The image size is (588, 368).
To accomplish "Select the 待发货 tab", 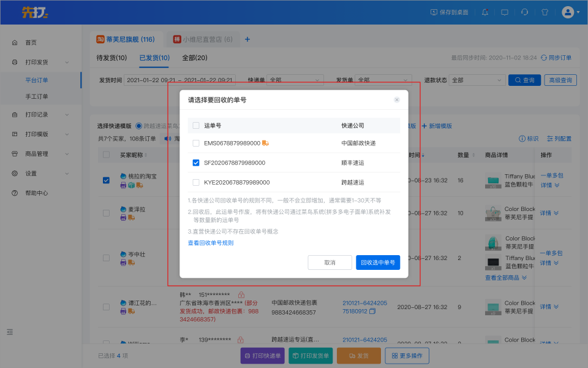I will [111, 58].
